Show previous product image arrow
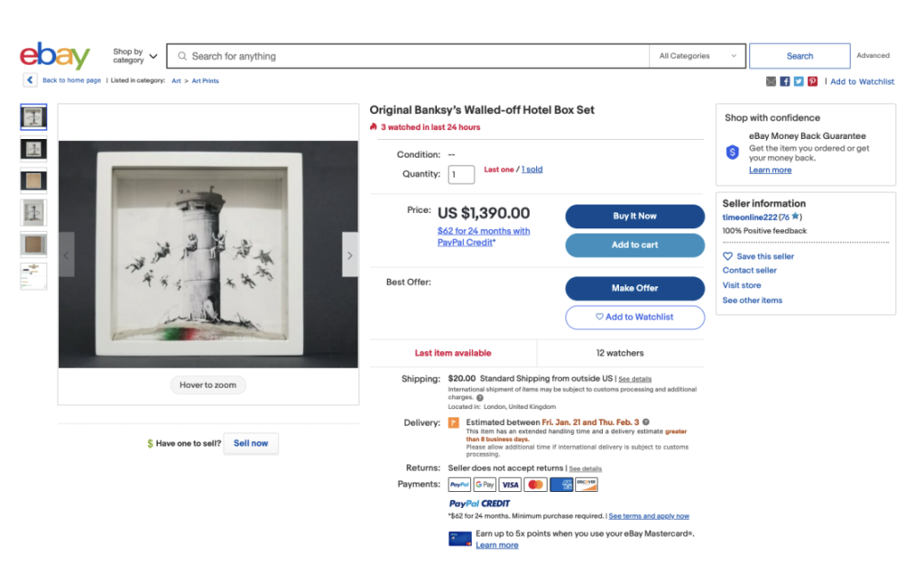924x574 pixels. tap(67, 255)
